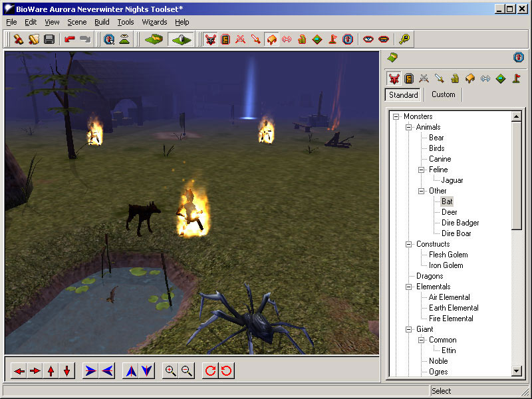Zoom out using the magnifier minus button
532x399 pixels.
coord(186,370)
